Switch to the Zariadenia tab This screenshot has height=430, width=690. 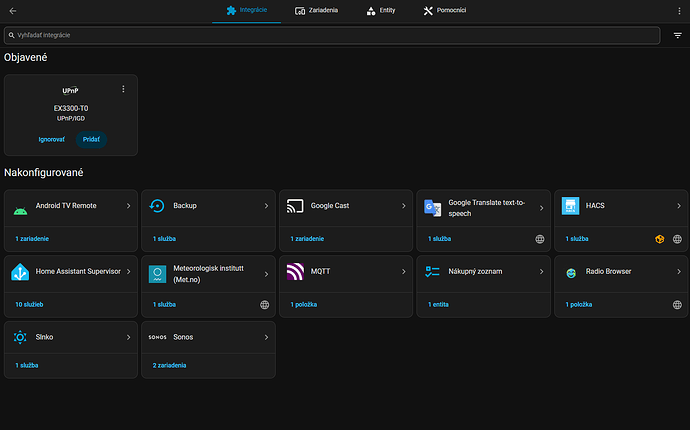316,11
